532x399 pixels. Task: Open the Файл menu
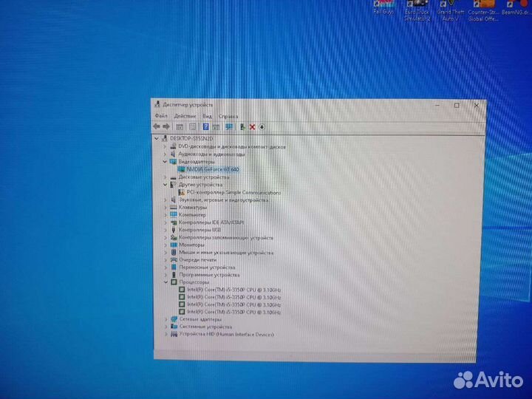161,116
